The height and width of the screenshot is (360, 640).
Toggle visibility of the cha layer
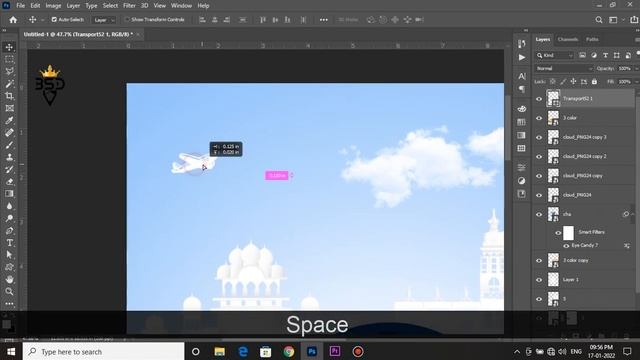pos(539,214)
